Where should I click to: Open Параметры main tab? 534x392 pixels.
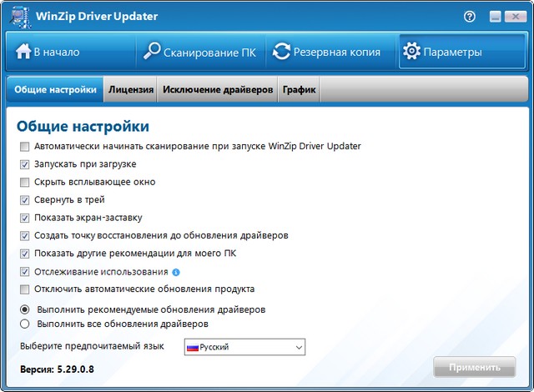(x=461, y=52)
